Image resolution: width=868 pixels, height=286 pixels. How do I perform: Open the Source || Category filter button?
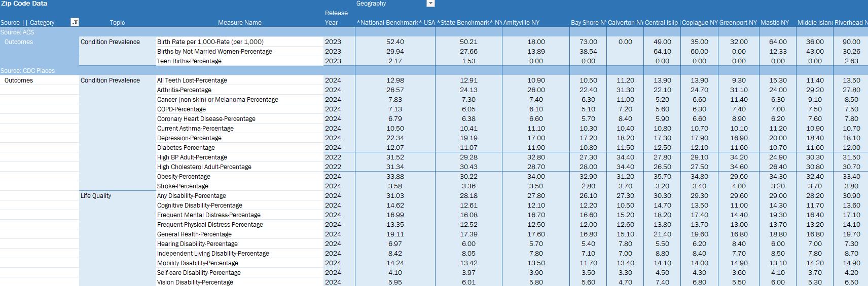75,22
